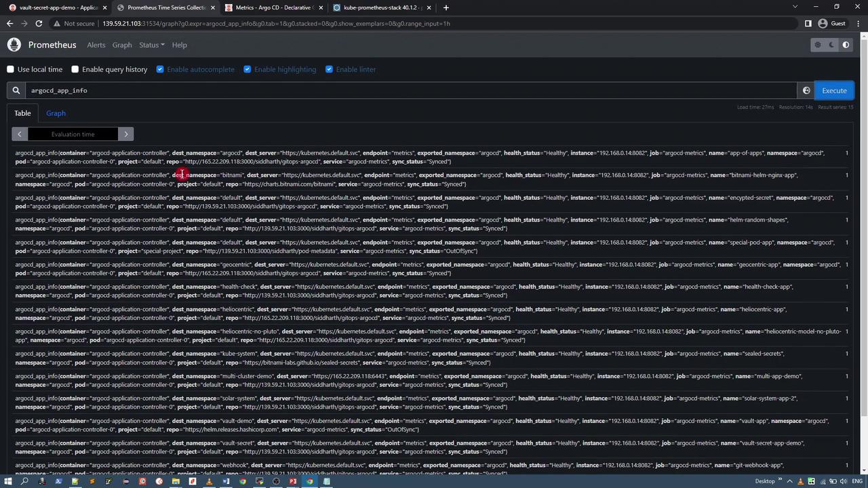868x488 pixels.
Task: Open the metrics explorer globe icon
Action: (806, 90)
